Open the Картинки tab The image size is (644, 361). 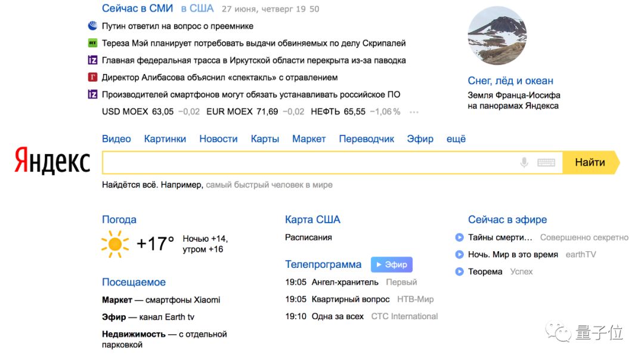point(165,139)
